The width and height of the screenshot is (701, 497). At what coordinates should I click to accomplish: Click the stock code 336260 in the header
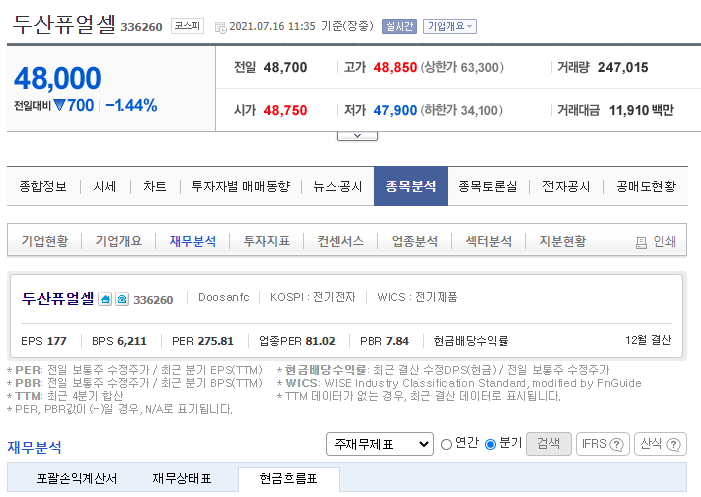point(141,27)
